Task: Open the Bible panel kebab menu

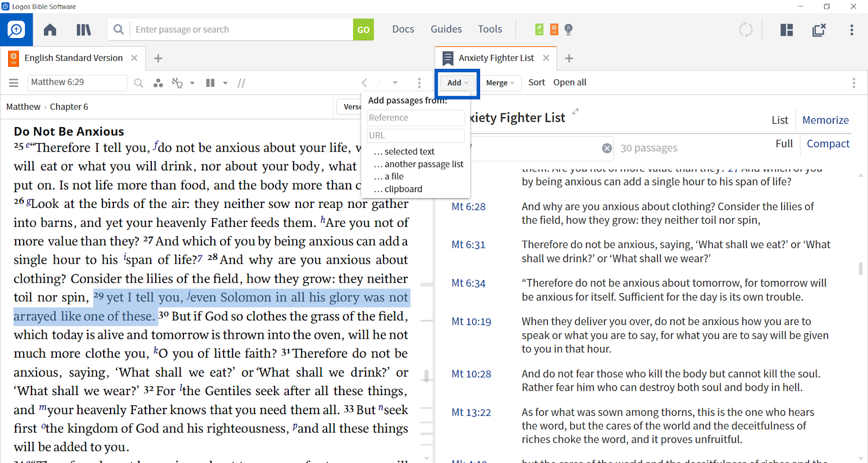Action: click(x=419, y=83)
